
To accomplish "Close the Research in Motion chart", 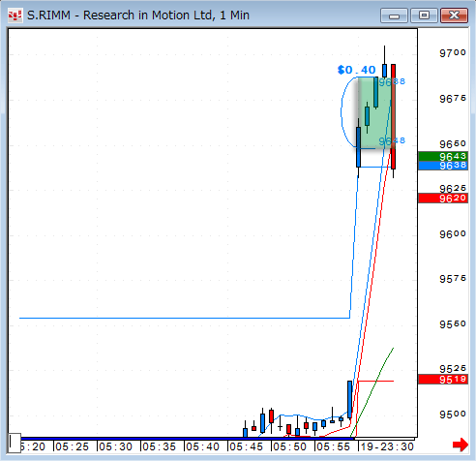I will click(454, 15).
